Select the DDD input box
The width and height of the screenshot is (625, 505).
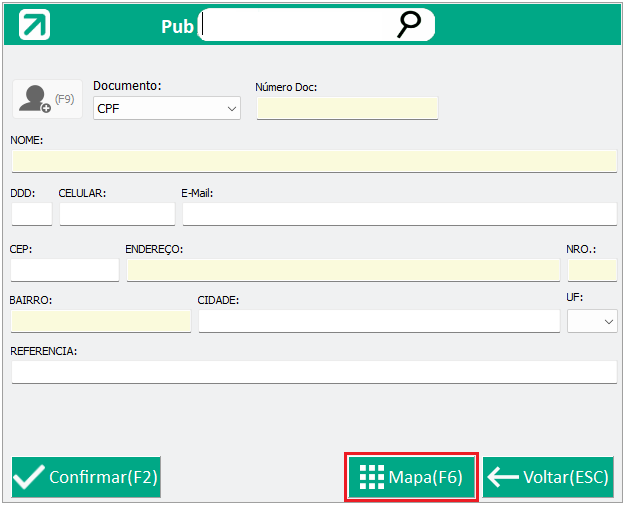point(32,214)
